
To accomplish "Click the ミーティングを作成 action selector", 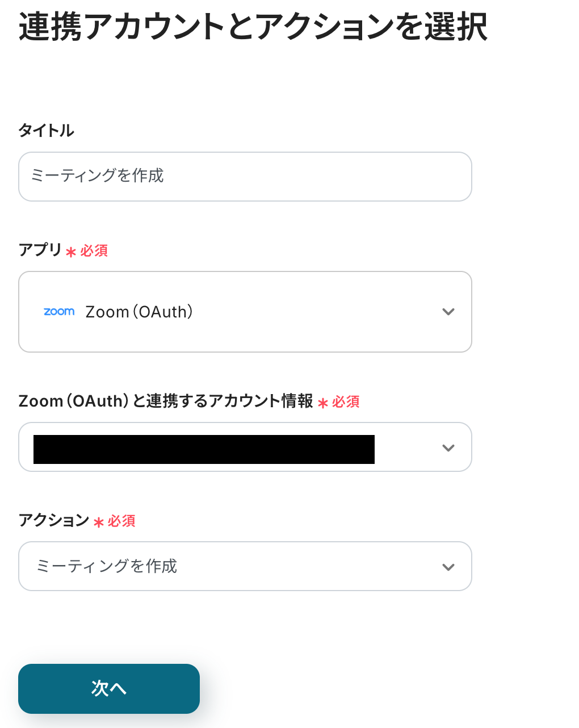I will pos(227,566).
